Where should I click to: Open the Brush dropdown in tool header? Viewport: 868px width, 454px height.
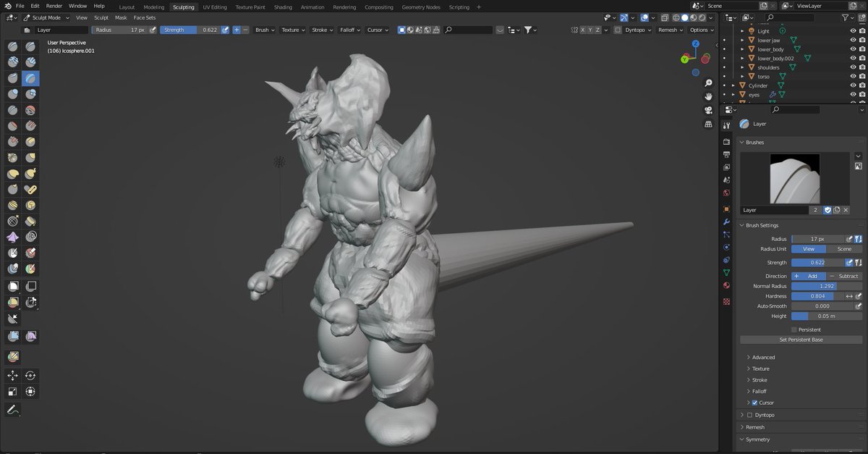point(265,30)
